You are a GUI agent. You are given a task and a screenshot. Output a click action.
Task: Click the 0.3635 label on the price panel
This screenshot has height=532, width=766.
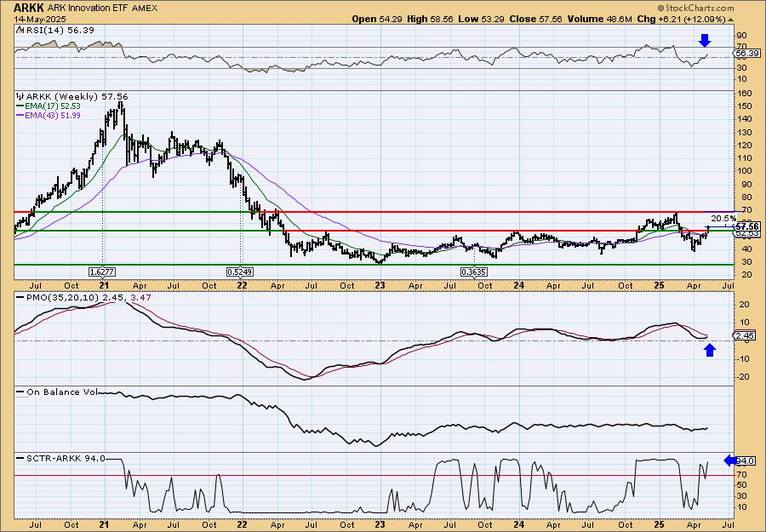click(474, 272)
